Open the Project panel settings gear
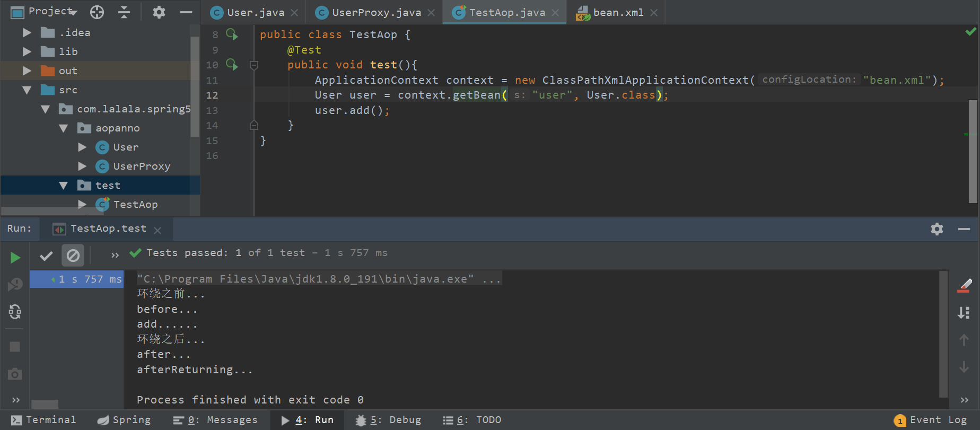 pos(159,12)
